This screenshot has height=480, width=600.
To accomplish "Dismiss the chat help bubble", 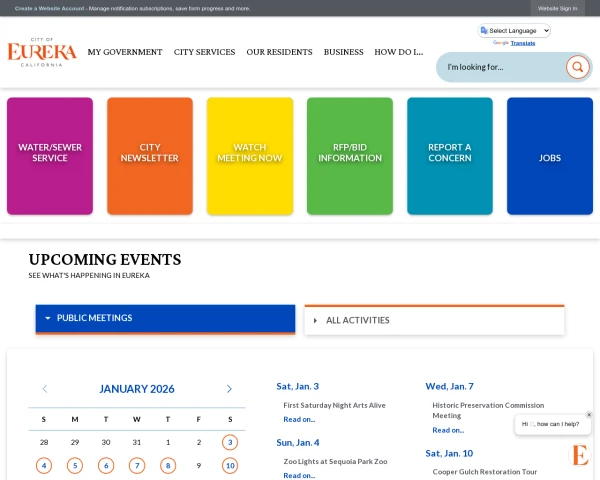I will [589, 415].
